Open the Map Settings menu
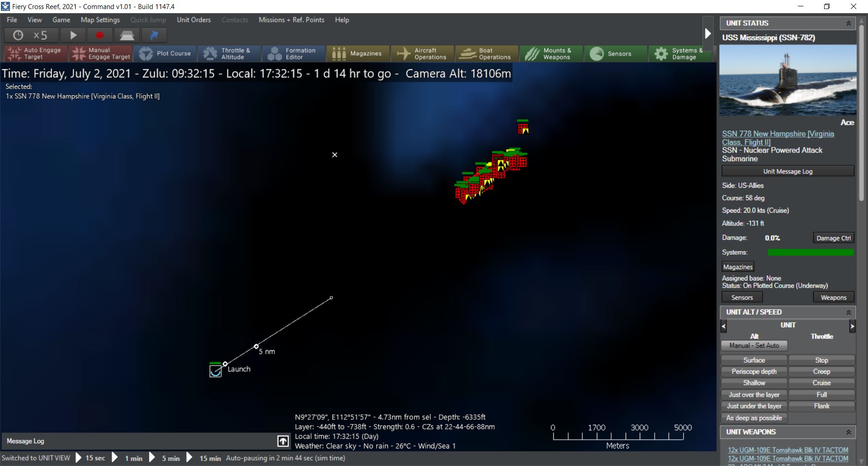868x466 pixels. (100, 20)
